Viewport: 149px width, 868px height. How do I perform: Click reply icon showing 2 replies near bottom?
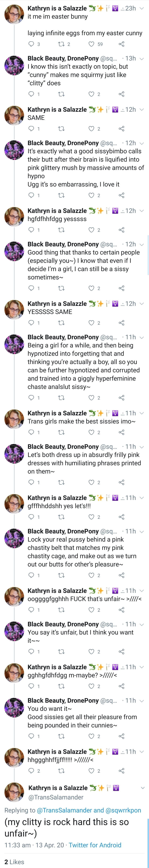point(31,771)
